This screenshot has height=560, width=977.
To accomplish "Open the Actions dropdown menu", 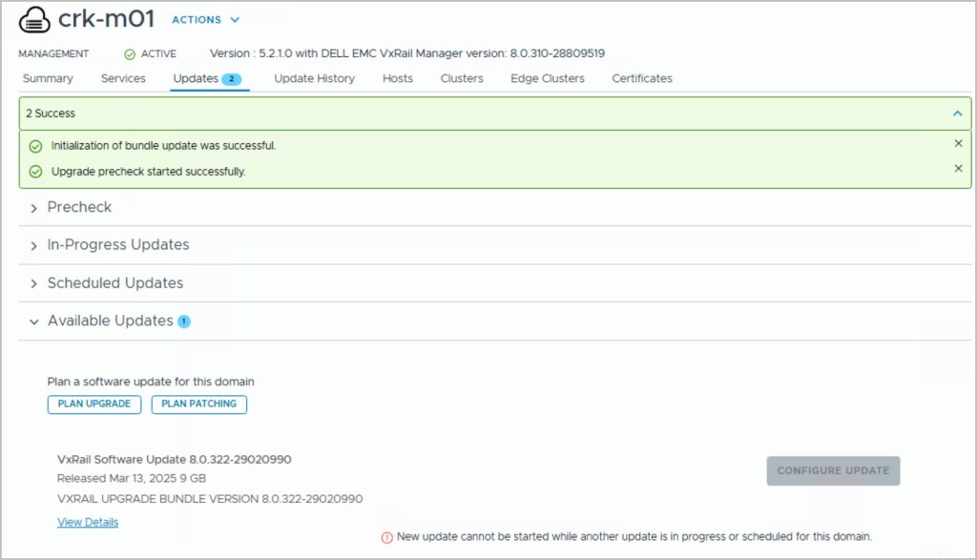I will [x=205, y=20].
